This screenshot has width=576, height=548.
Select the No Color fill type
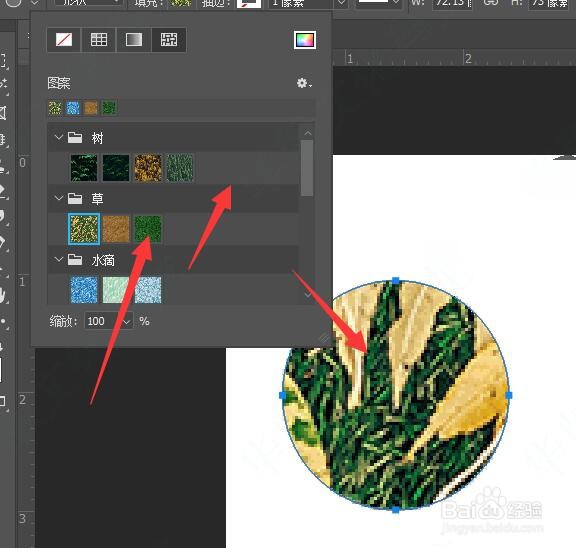[x=64, y=40]
